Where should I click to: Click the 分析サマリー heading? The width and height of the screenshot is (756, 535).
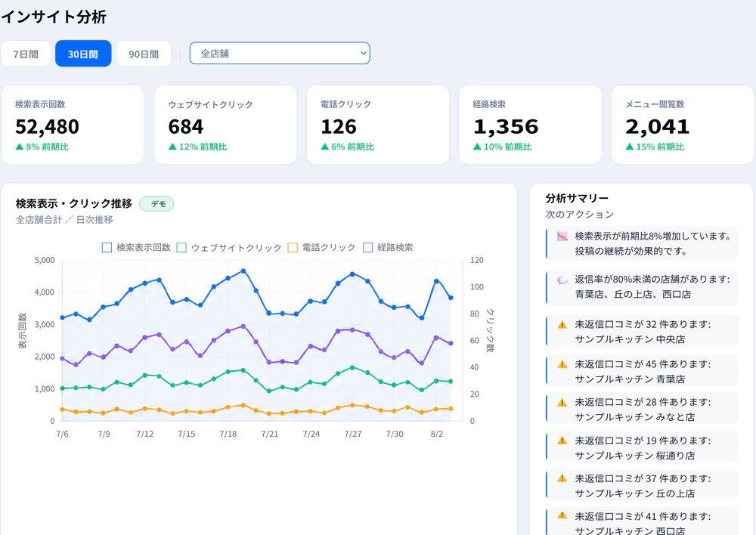tap(577, 198)
